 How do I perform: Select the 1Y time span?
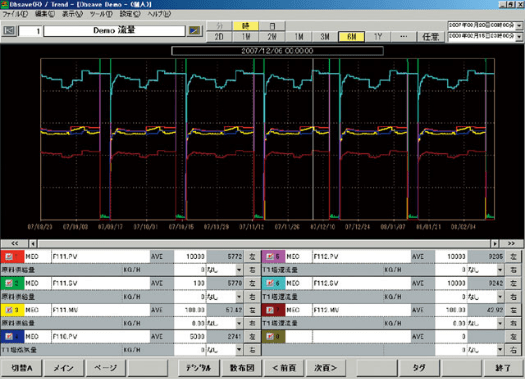378,36
